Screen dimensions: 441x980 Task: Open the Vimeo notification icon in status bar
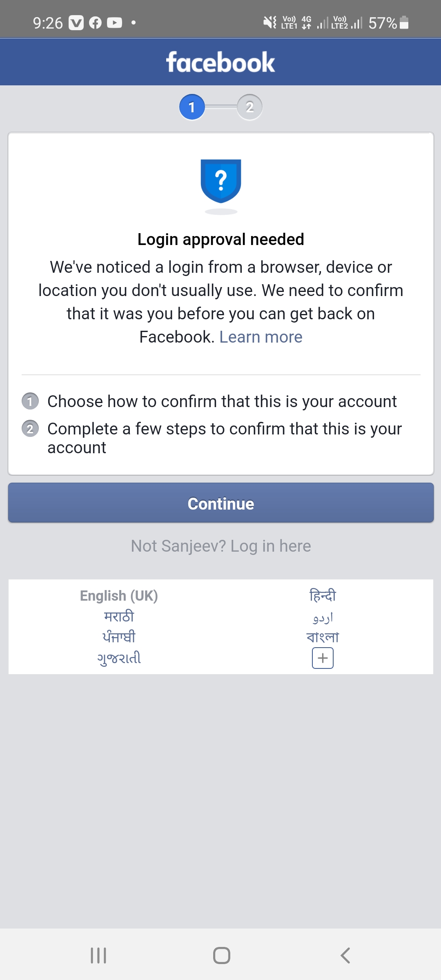point(76,23)
